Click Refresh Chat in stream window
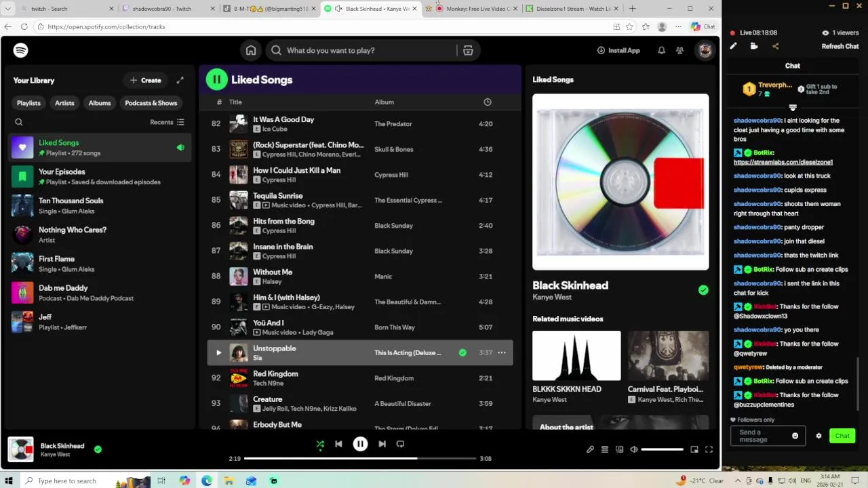This screenshot has height=488, width=868. [840, 46]
